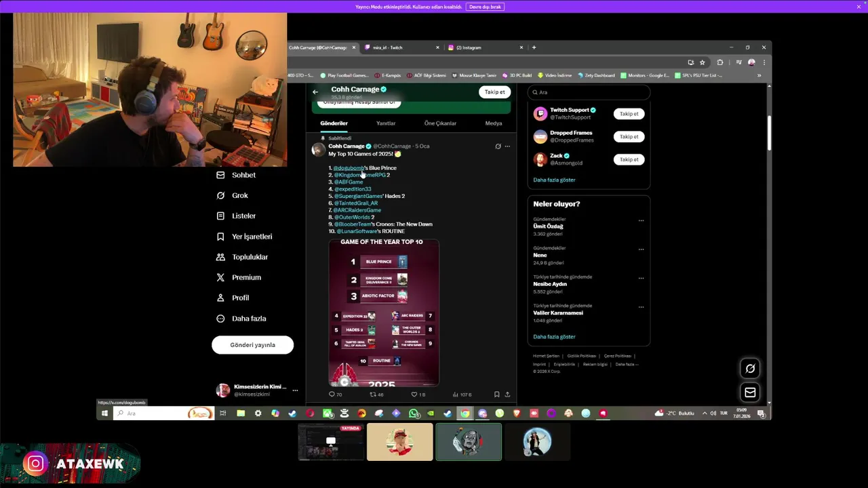
Task: Open the Game of the Year Top 10 image
Action: (384, 312)
